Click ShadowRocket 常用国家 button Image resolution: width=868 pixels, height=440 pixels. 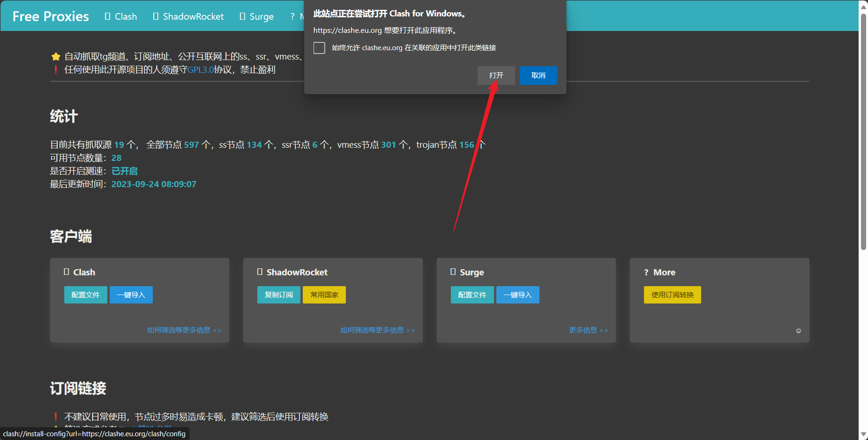(324, 295)
